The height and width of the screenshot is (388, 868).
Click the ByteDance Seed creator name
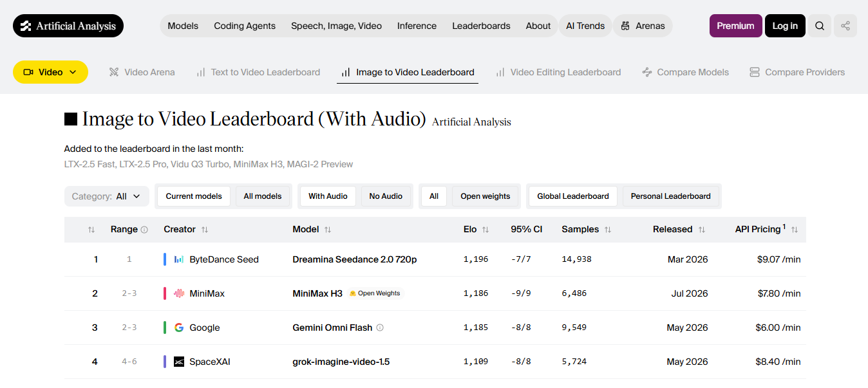(x=224, y=259)
